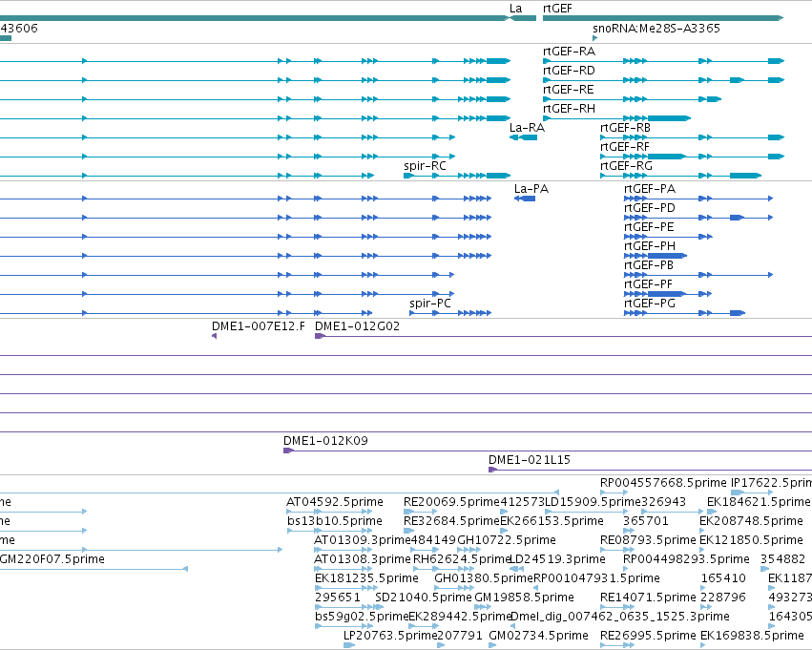Open the AT04592.5prime EST label
This screenshot has width=812, height=650.
coord(335,502)
